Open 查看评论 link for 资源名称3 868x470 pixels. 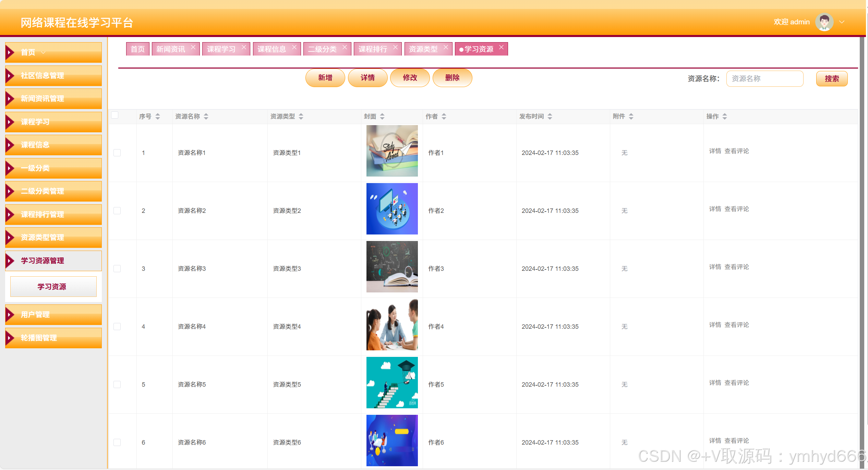[x=736, y=267]
